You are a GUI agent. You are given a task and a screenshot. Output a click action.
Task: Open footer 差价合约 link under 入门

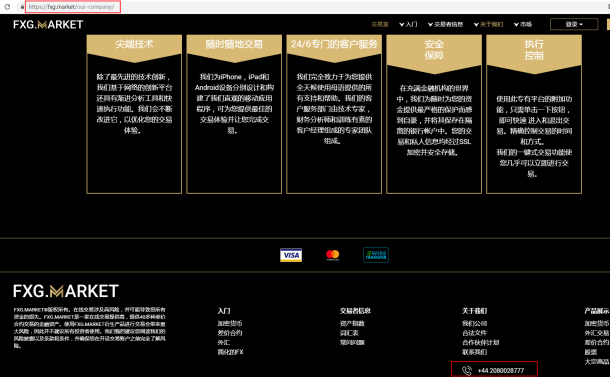pyautogui.click(x=230, y=333)
